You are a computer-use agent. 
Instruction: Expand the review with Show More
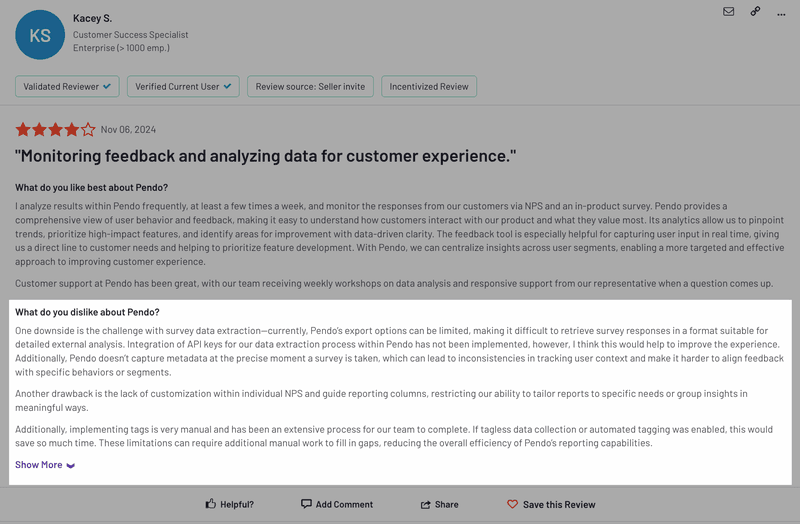[x=45, y=465]
